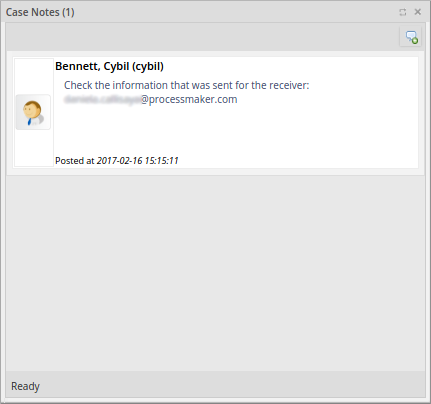
Task: Select the author name Bennett, Cybil (cybil)
Action: pos(109,66)
